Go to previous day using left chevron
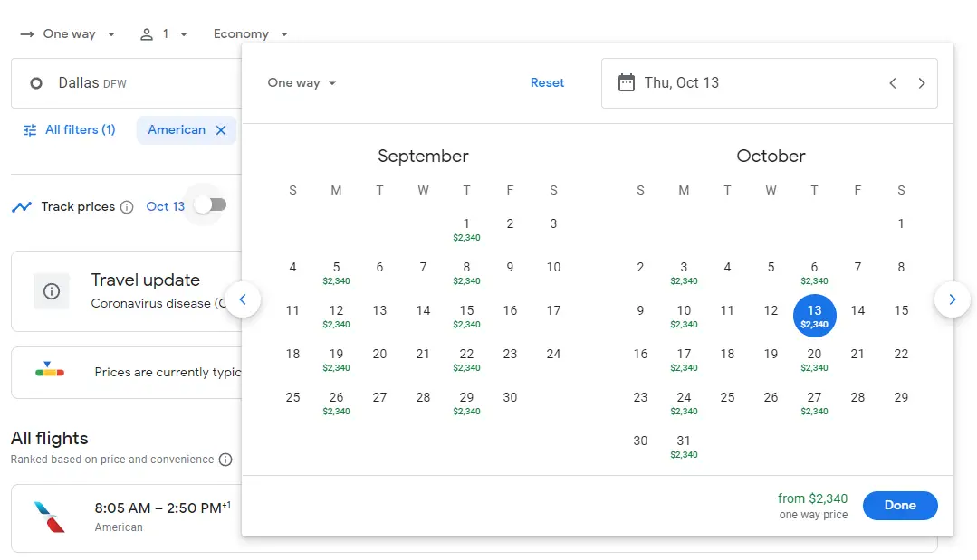This screenshot has height=560, width=977. coord(892,83)
